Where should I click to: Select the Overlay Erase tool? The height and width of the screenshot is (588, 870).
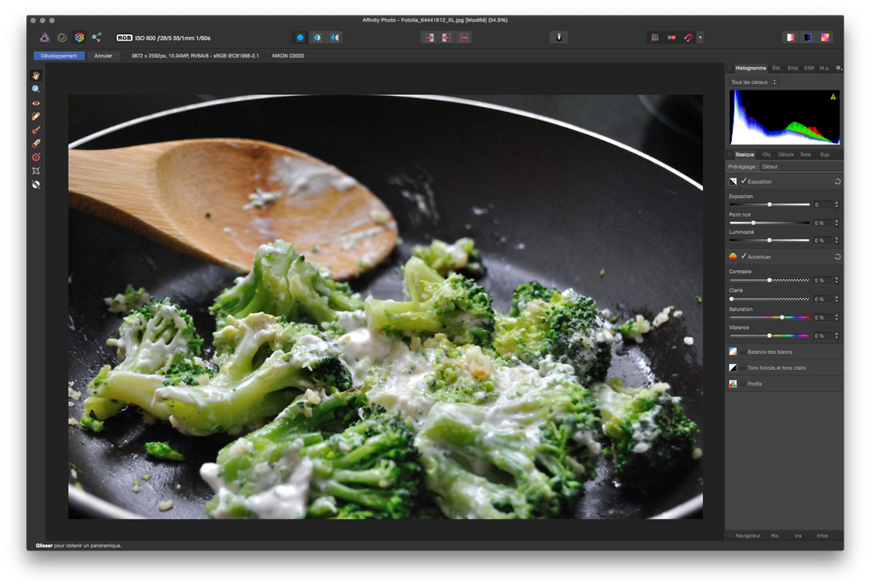[x=36, y=143]
